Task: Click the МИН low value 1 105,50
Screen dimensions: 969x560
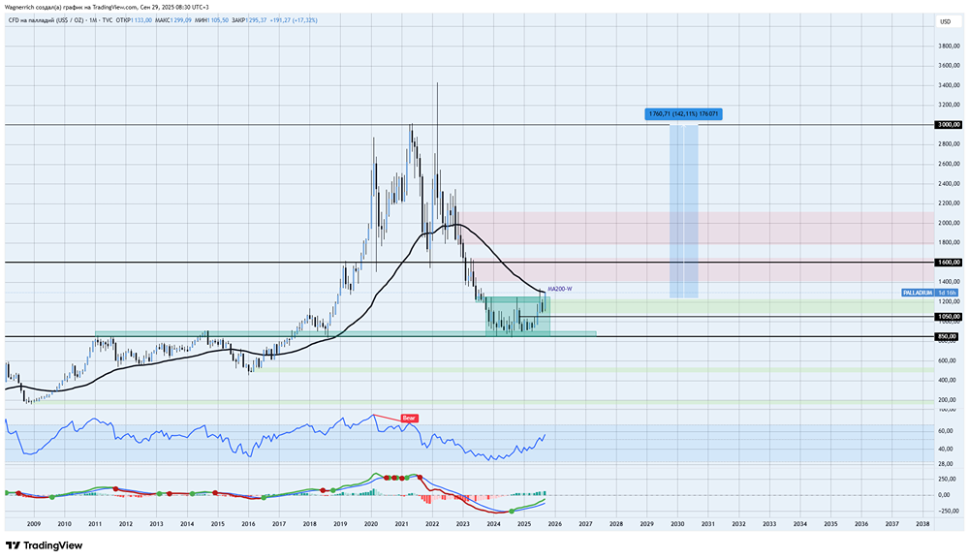Action: pyautogui.click(x=218, y=20)
